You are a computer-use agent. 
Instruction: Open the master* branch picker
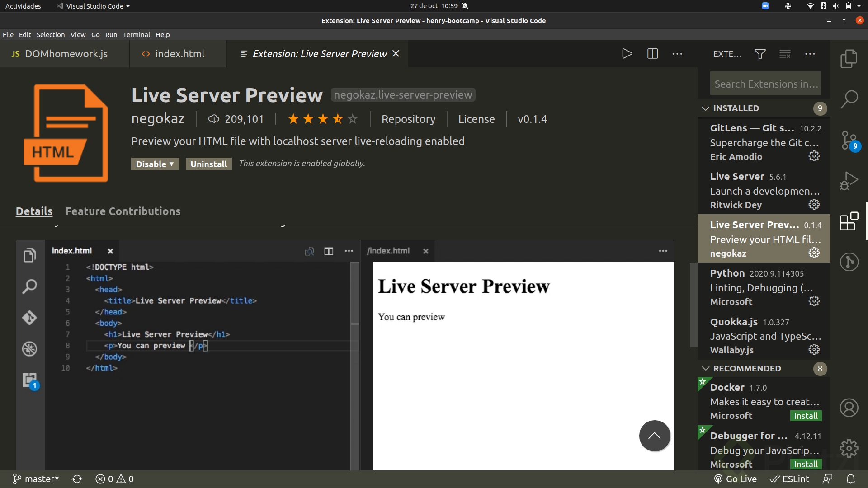click(35, 479)
